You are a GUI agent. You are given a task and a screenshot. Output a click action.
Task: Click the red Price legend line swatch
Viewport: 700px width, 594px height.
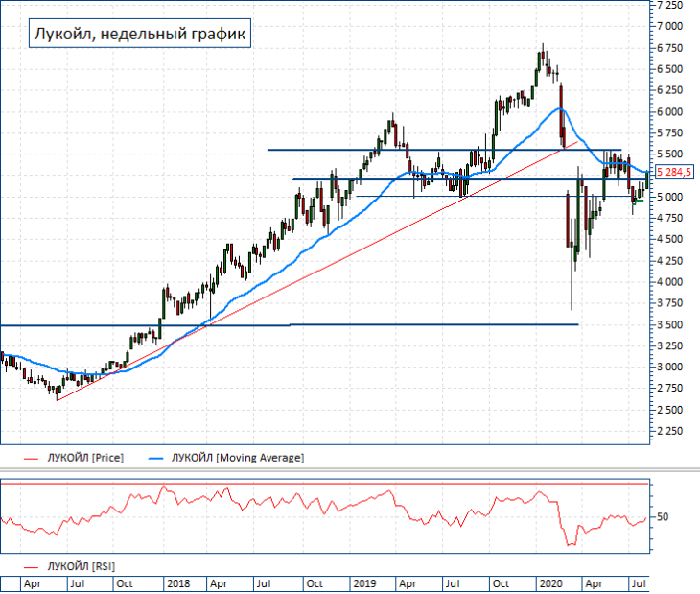pyautogui.click(x=32, y=459)
